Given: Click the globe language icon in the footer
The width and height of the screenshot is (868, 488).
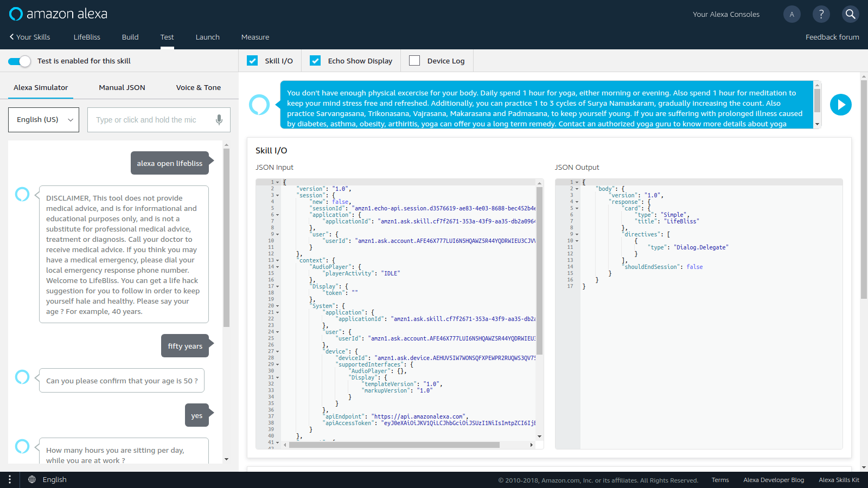Looking at the screenshot, I should (x=32, y=479).
